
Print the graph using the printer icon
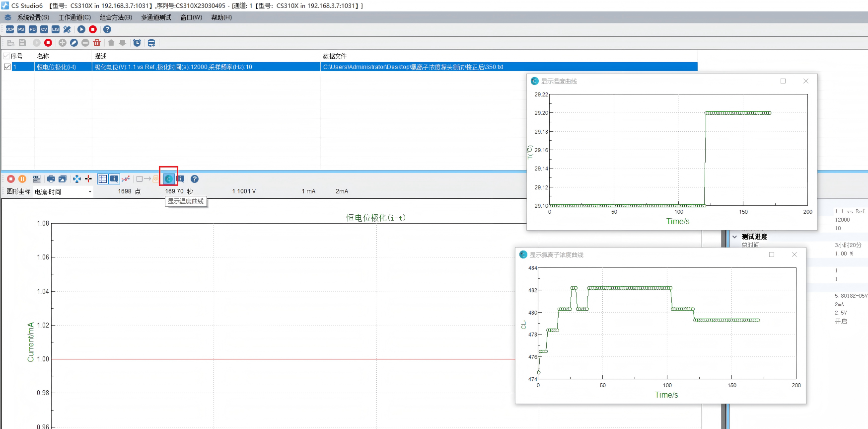coord(51,179)
